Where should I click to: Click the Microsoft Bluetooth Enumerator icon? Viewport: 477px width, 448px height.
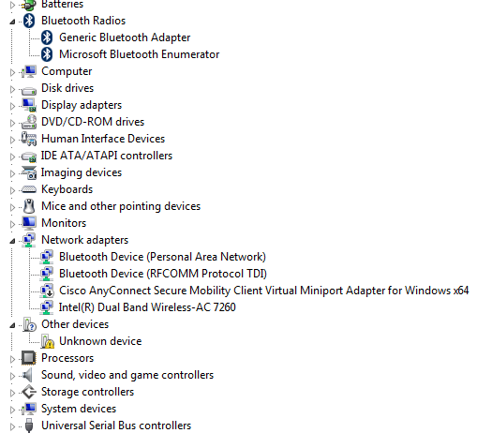tap(47, 54)
